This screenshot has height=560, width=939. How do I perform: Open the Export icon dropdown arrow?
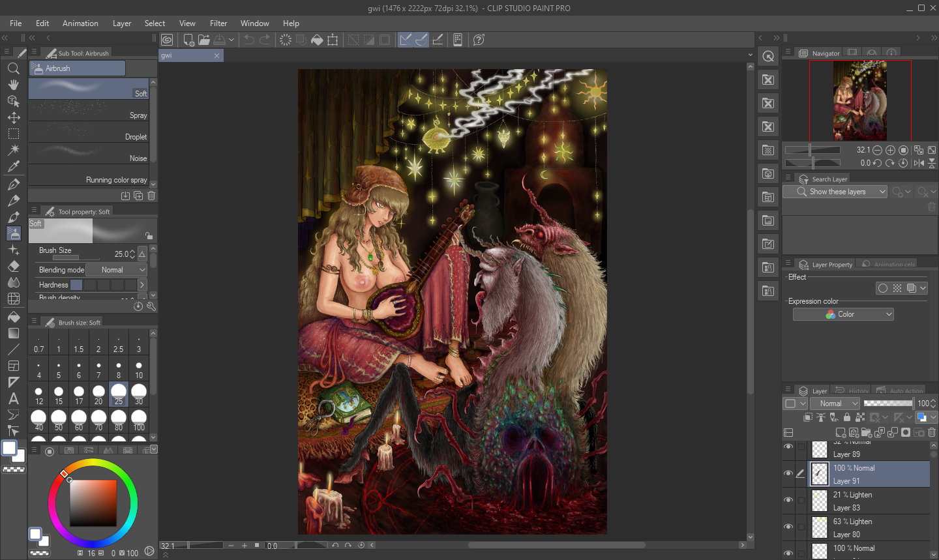[x=231, y=40]
